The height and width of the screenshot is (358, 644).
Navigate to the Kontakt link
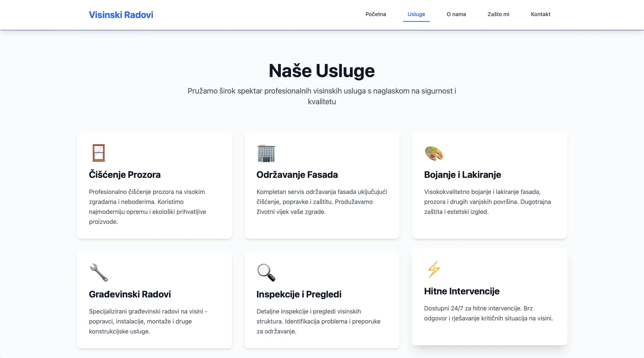pyautogui.click(x=540, y=14)
